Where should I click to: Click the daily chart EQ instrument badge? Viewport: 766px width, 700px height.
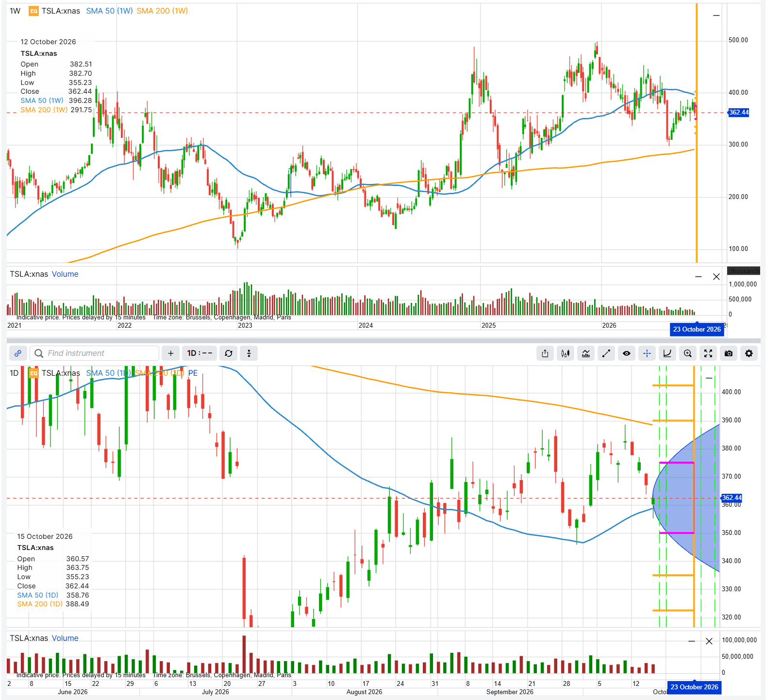(33, 373)
